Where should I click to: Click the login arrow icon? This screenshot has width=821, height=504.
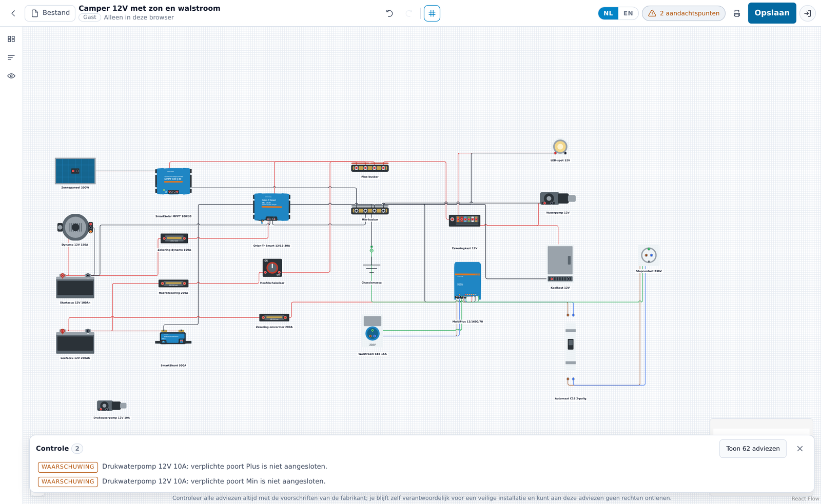[x=808, y=13]
